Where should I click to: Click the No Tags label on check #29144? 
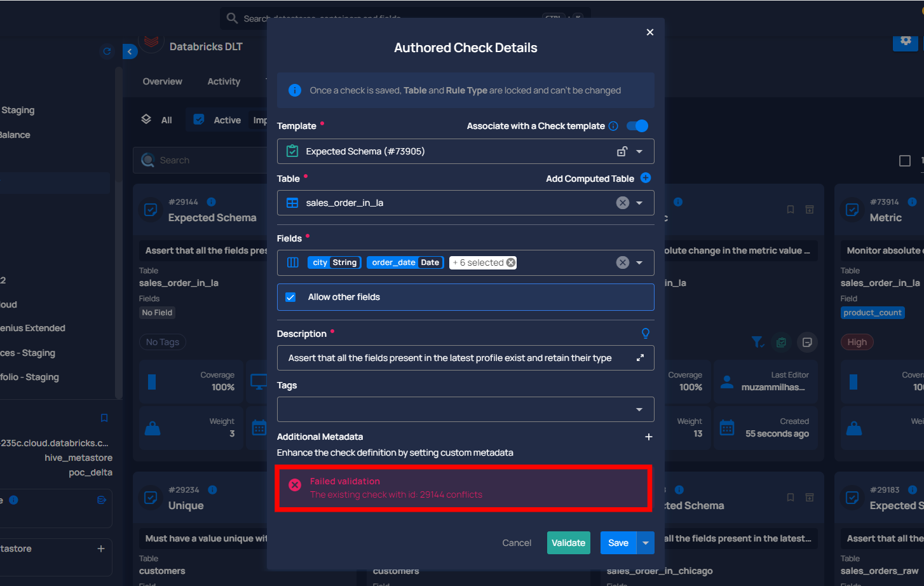click(163, 342)
